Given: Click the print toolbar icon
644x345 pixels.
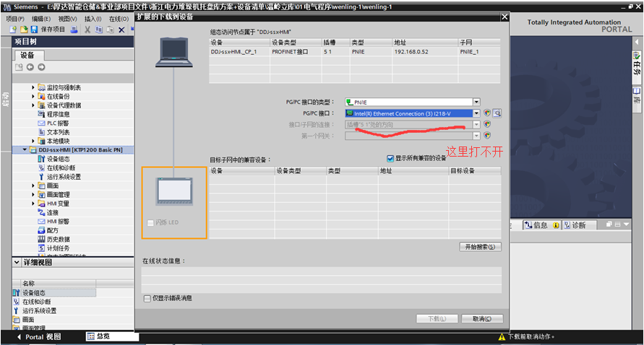Looking at the screenshot, I should point(74,30).
